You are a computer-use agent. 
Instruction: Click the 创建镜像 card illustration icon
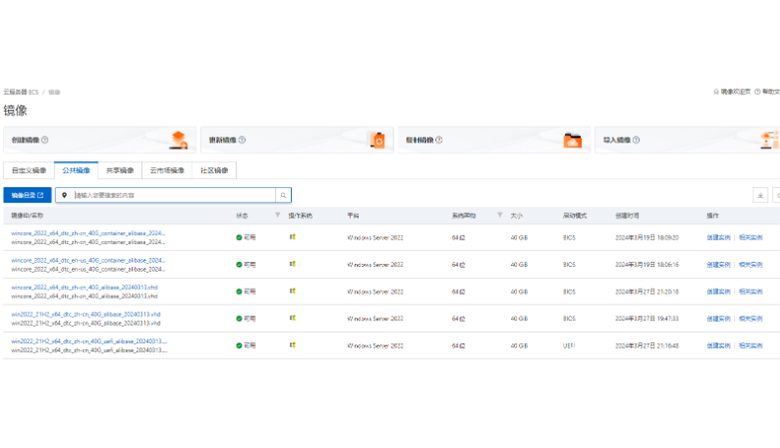[x=179, y=140]
